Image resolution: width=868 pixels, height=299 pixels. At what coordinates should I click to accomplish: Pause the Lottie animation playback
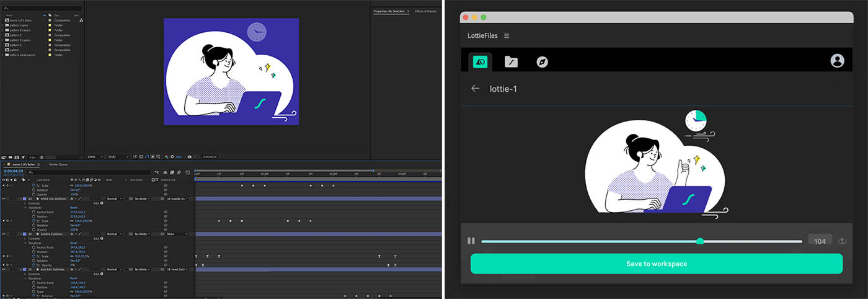tap(471, 241)
